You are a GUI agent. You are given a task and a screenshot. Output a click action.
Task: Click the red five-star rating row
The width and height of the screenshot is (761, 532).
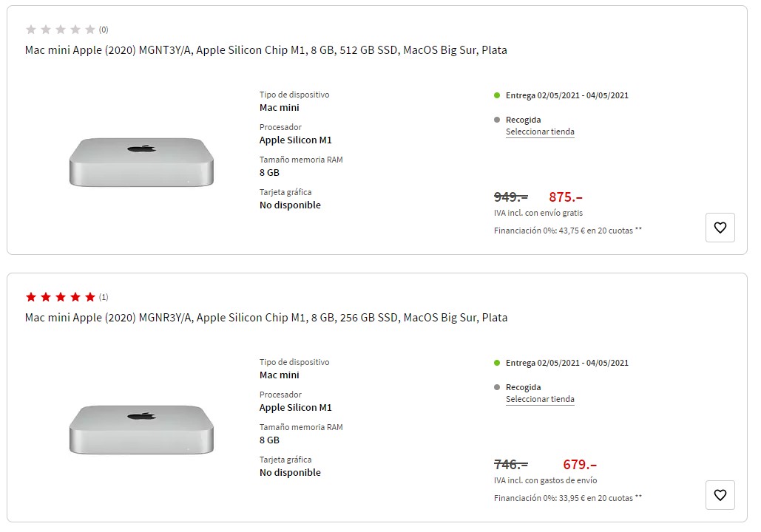click(x=61, y=297)
